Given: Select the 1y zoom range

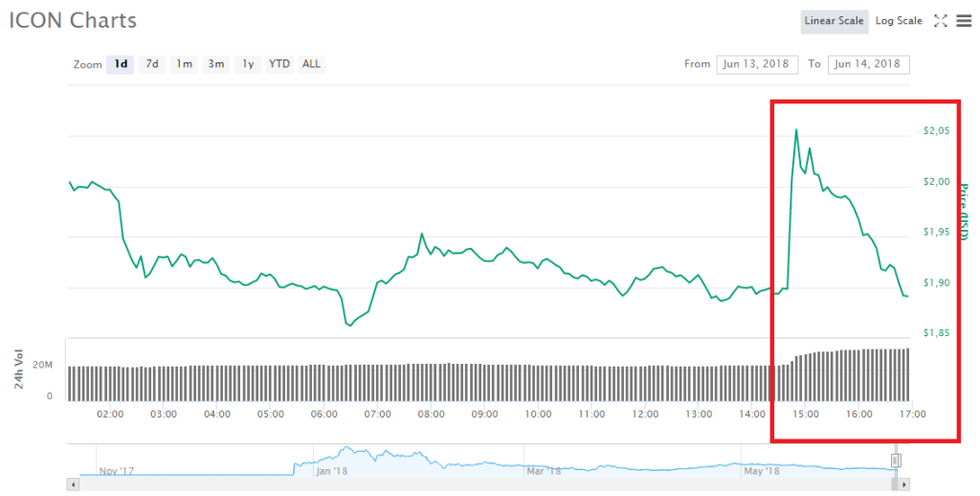Looking at the screenshot, I should tap(248, 64).
